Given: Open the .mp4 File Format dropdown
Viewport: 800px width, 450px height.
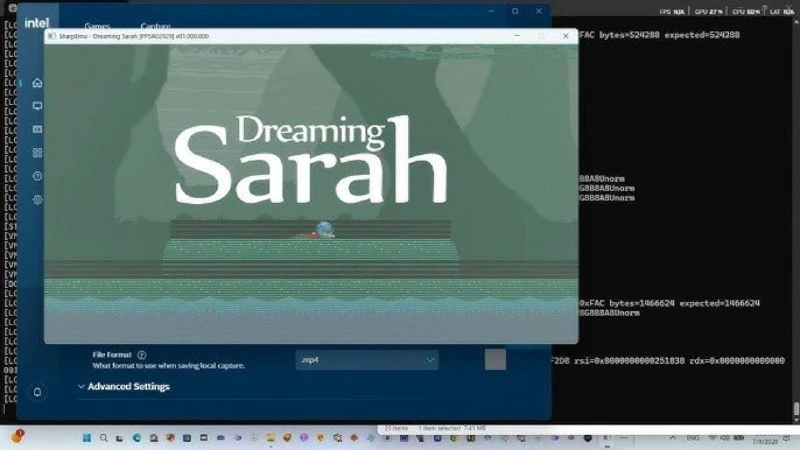Looking at the screenshot, I should (x=367, y=360).
